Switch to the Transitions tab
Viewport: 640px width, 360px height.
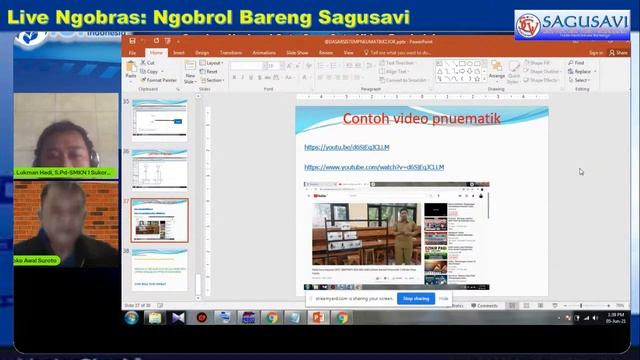click(231, 53)
